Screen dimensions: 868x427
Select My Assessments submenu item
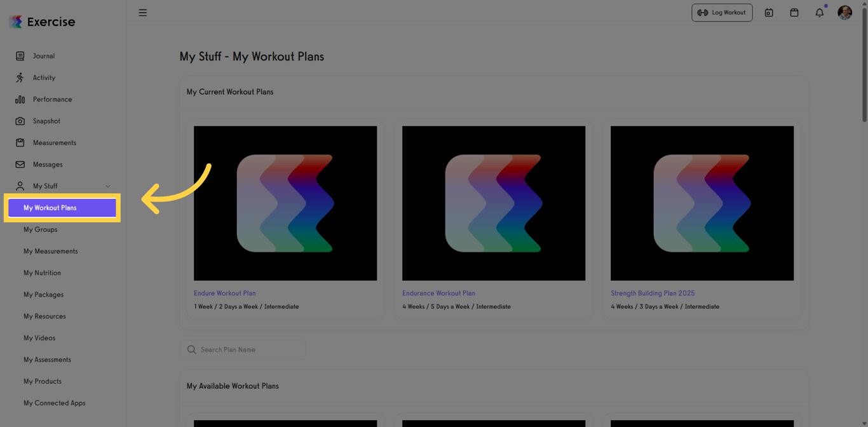click(x=47, y=359)
